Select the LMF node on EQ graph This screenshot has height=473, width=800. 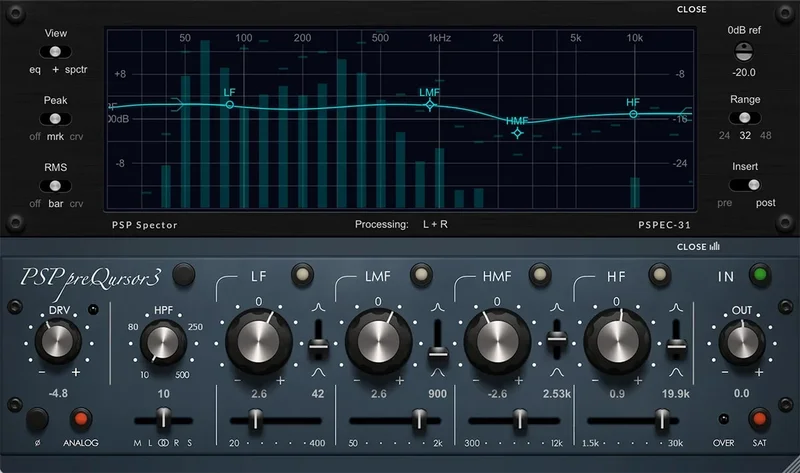pos(430,105)
